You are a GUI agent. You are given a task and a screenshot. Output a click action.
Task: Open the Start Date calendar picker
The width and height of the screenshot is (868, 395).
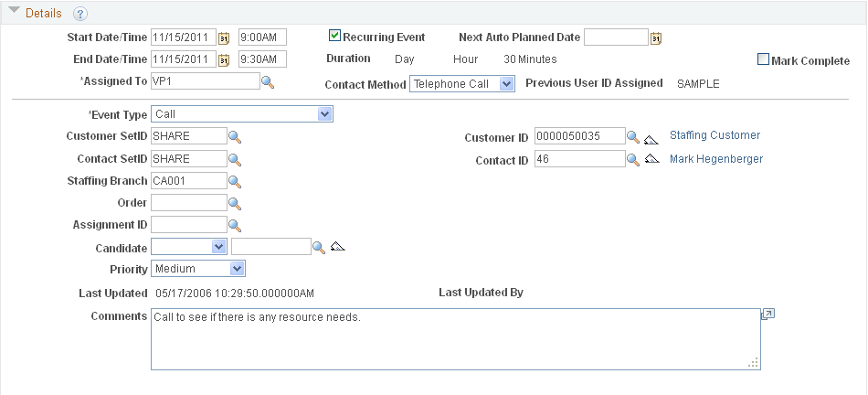(224, 38)
